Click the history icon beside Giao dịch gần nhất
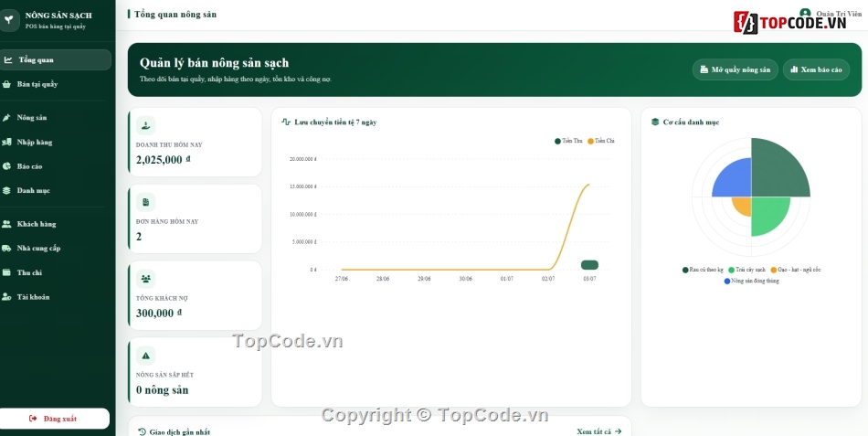Viewport: 868px width, 436px height. tap(142, 432)
